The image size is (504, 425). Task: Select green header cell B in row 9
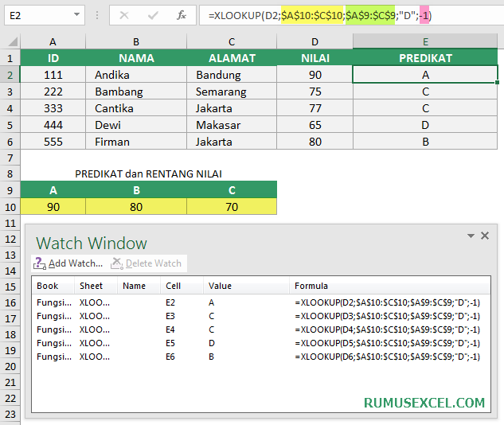[x=136, y=190]
